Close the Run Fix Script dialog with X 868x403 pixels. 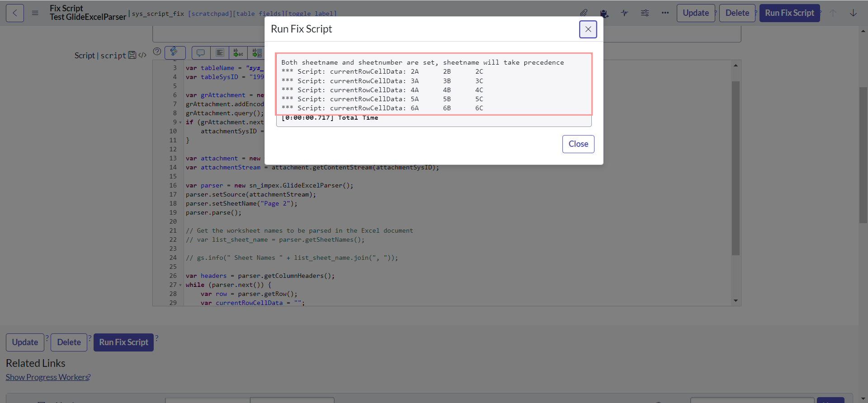pyautogui.click(x=588, y=29)
